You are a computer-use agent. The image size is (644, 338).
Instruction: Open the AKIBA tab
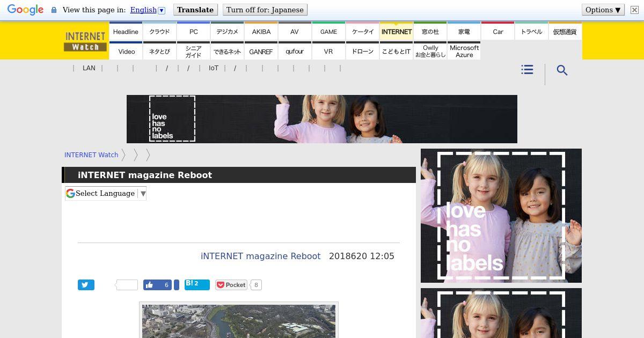point(261,32)
